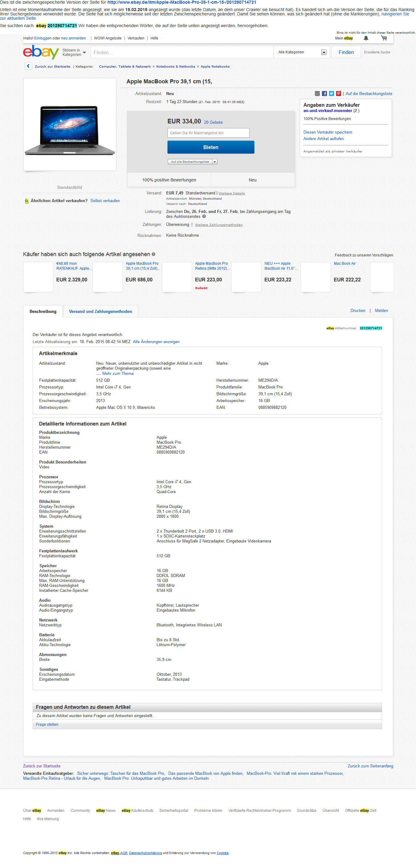The image size is (416, 868).
Task: Click the blue Bieten button
Action: 211,147
